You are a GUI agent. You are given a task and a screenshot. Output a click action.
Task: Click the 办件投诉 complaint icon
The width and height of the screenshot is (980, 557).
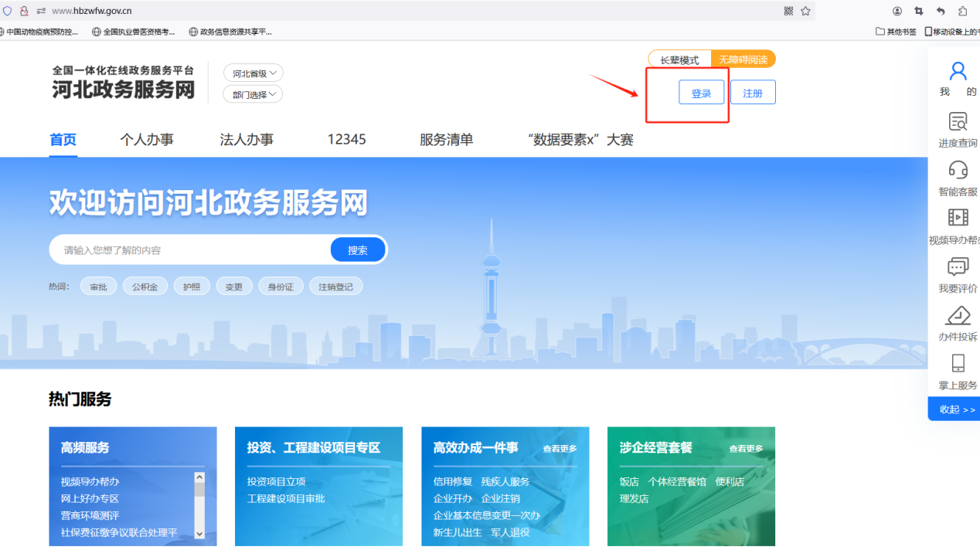click(x=958, y=316)
